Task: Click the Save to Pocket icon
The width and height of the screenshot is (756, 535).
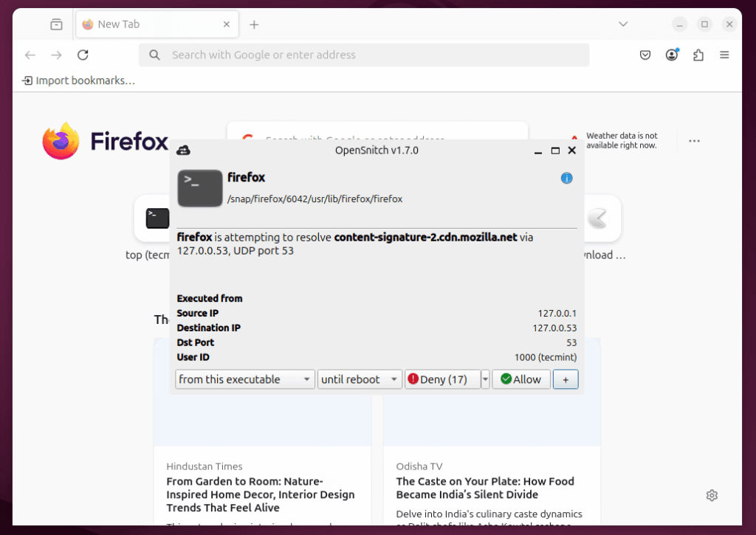Action: coord(645,55)
